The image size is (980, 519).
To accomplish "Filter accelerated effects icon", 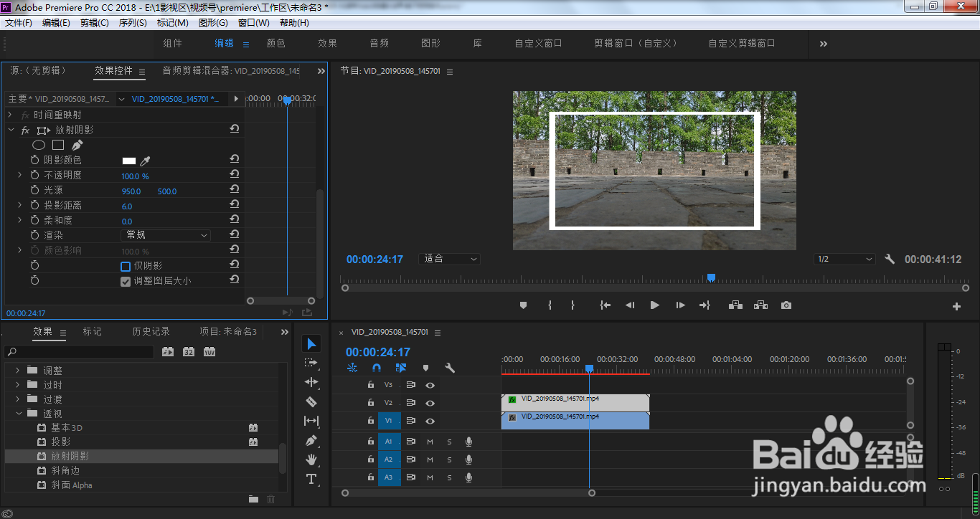I will pyautogui.click(x=168, y=352).
